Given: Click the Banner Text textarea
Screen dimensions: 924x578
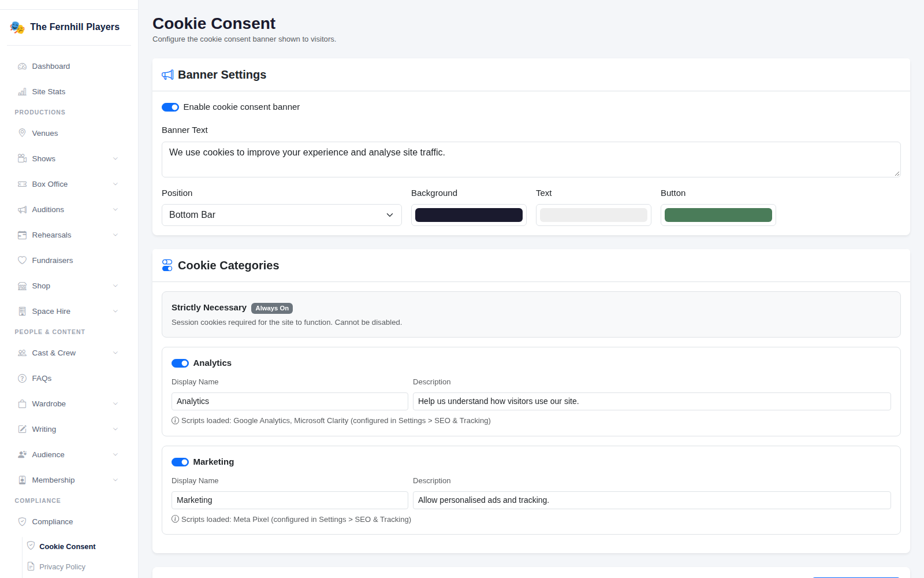Looking at the screenshot, I should [531, 160].
